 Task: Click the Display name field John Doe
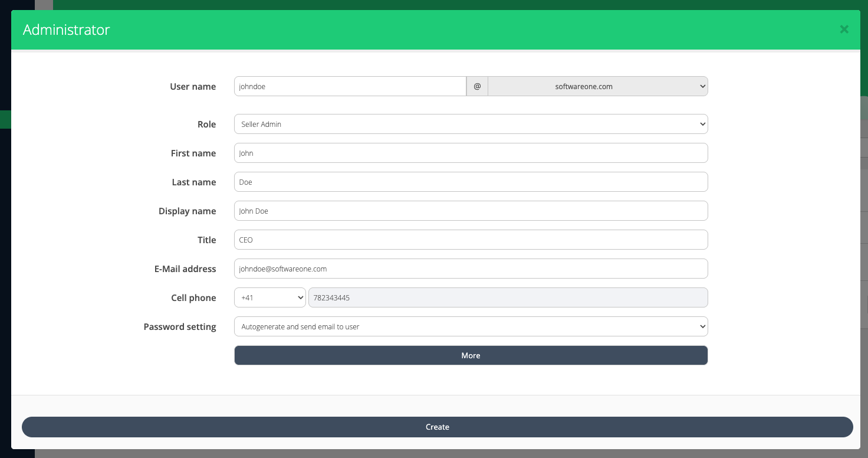point(471,211)
